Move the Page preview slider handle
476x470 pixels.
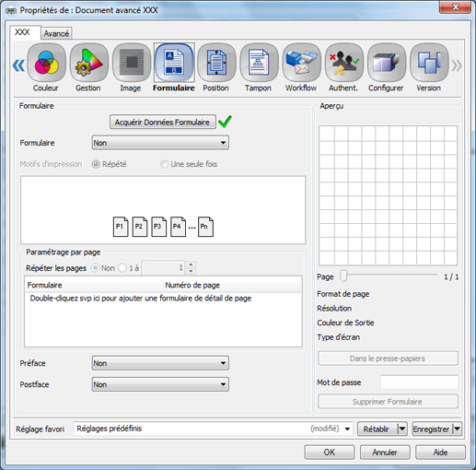343,276
